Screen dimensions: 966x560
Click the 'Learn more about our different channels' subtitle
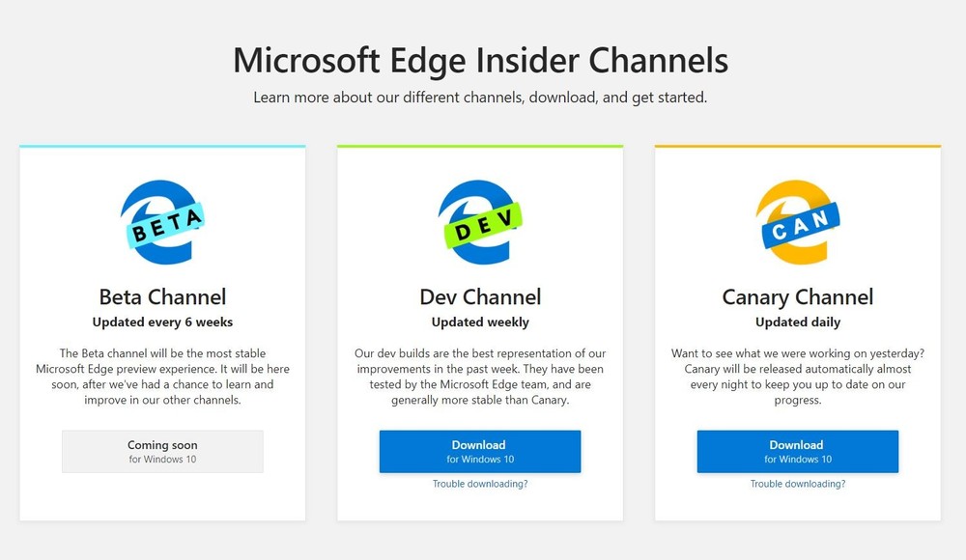(480, 98)
